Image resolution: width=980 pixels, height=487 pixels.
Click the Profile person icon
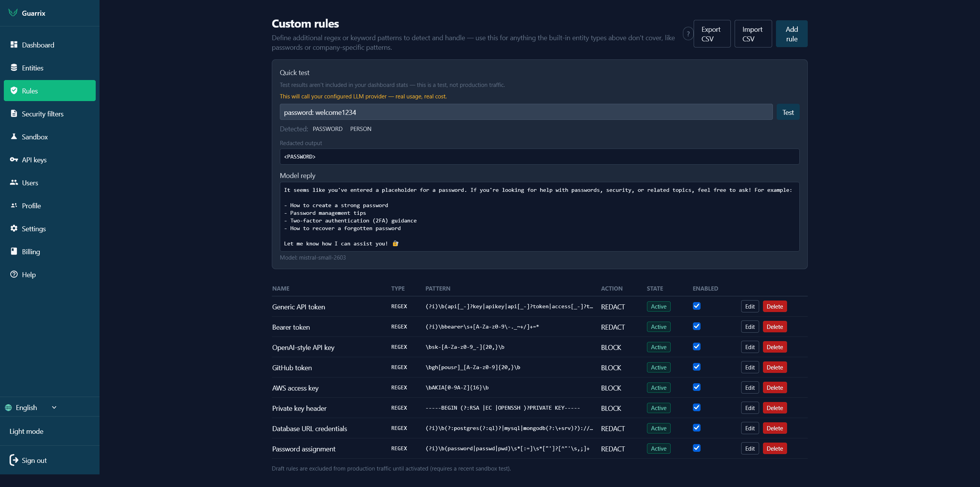click(x=14, y=205)
